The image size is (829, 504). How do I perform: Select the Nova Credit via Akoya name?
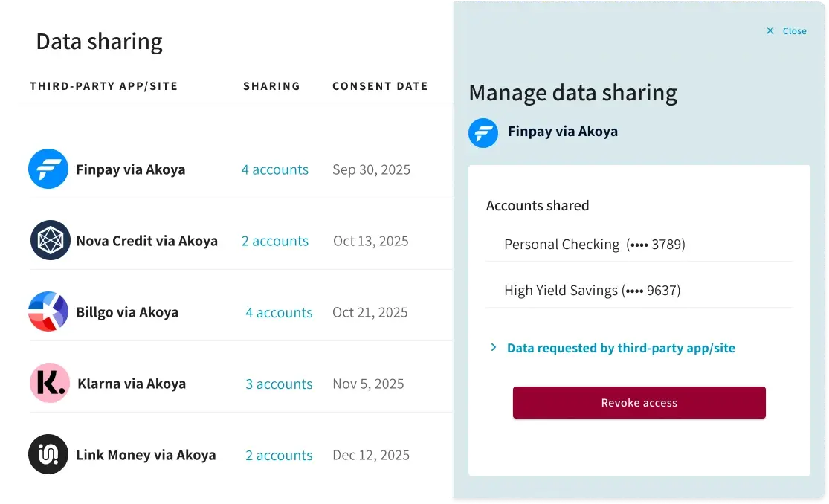pos(147,241)
